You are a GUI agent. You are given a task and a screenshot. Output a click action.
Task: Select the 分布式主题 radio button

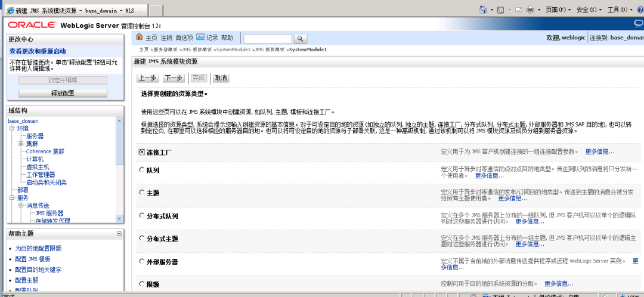coord(142,239)
